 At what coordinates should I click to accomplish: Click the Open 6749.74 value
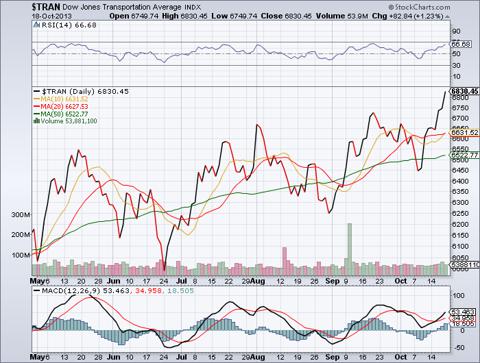(134, 16)
